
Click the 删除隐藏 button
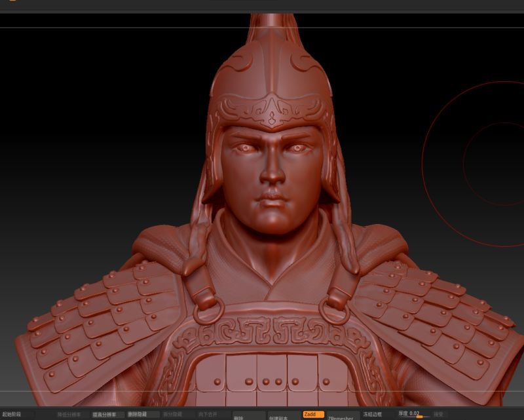pos(143,414)
